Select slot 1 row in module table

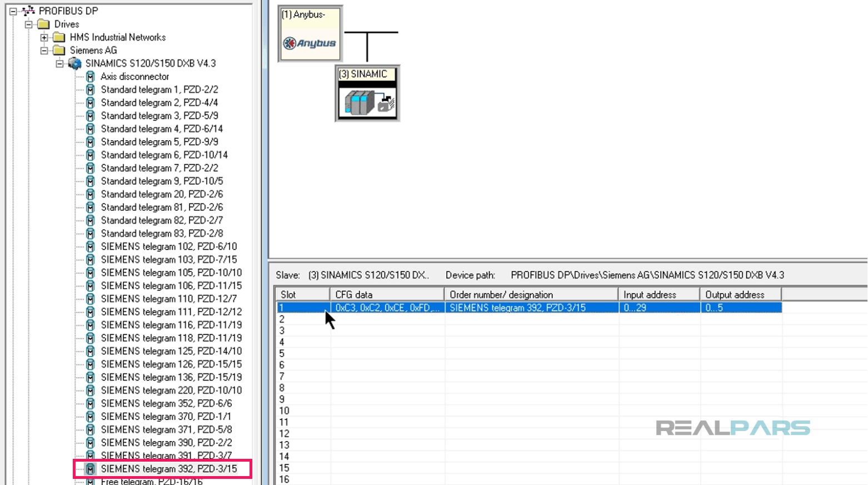pos(529,308)
